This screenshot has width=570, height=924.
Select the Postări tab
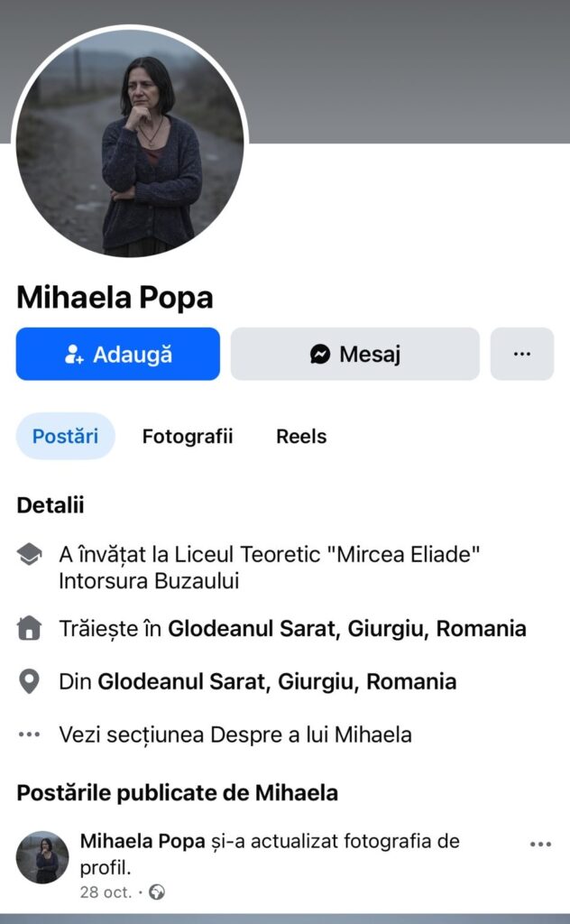pyautogui.click(x=65, y=437)
